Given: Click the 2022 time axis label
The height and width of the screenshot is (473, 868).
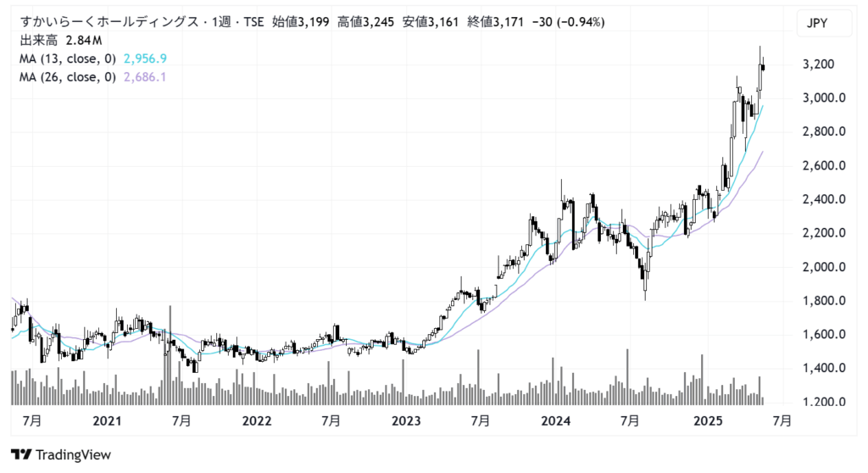Looking at the screenshot, I should (x=257, y=421).
